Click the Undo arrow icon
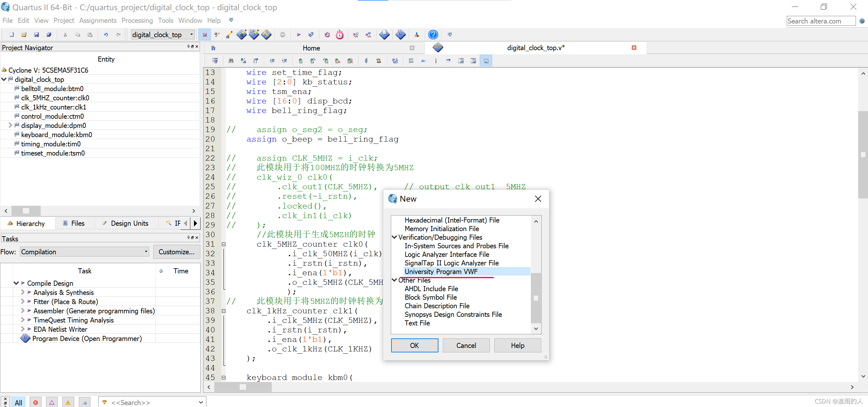This screenshot has height=407, width=868. tap(106, 35)
